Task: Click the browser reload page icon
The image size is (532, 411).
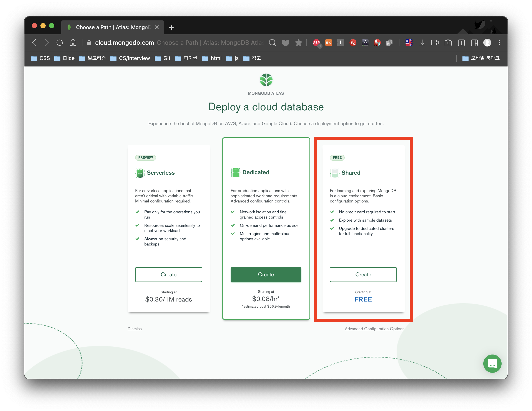Action: (60, 43)
